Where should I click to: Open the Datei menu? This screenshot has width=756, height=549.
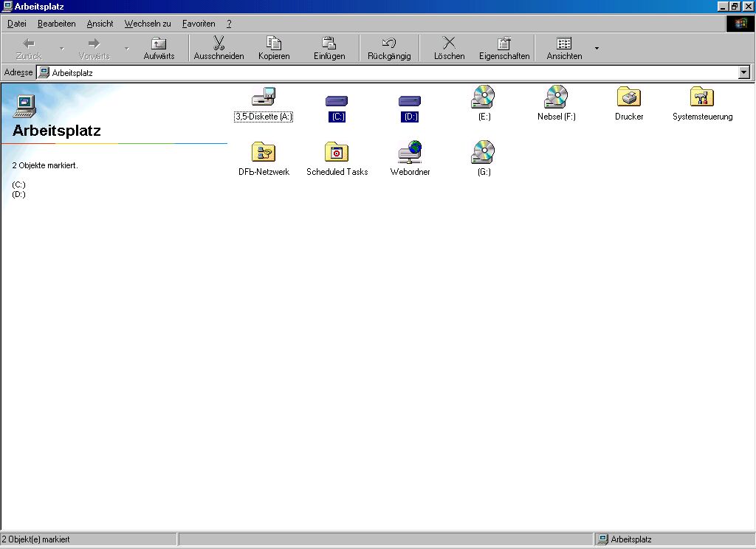click(x=17, y=24)
